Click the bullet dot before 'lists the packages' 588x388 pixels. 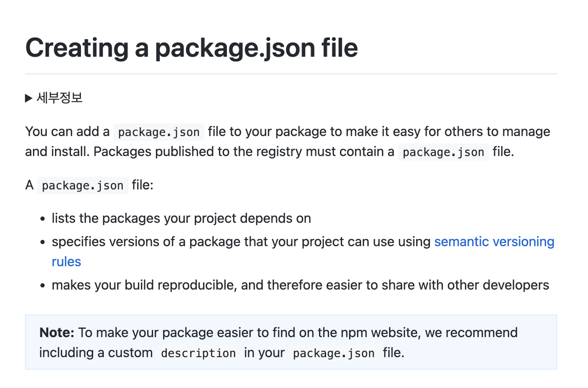point(43,218)
